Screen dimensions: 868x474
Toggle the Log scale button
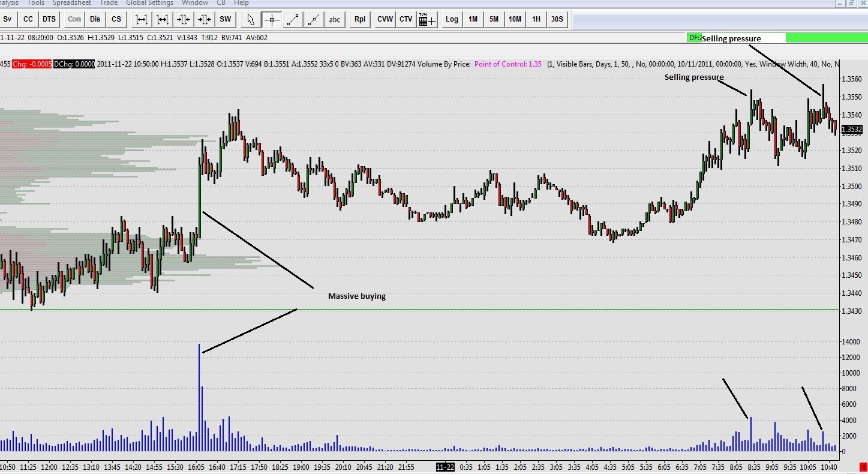click(452, 19)
